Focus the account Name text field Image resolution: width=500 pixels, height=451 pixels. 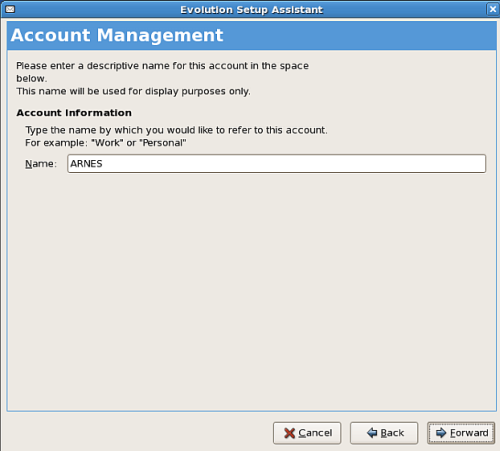tap(277, 164)
